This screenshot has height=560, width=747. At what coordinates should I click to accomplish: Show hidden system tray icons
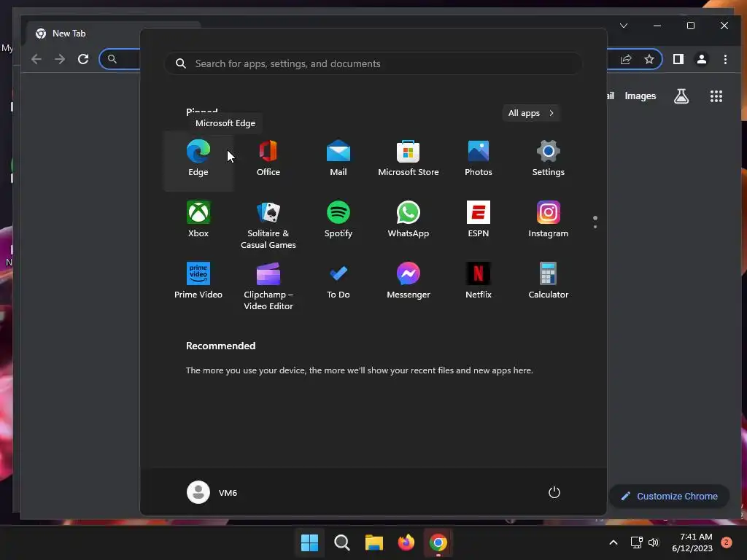click(x=614, y=542)
